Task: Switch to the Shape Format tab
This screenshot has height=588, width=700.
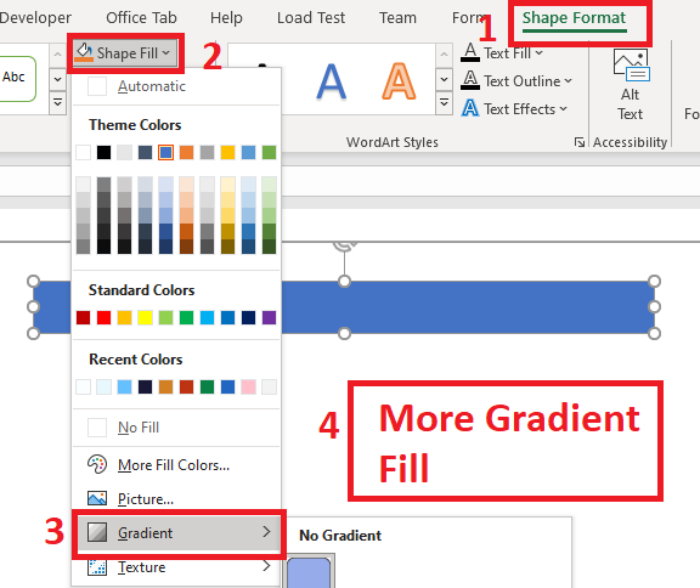Action: coord(574,18)
